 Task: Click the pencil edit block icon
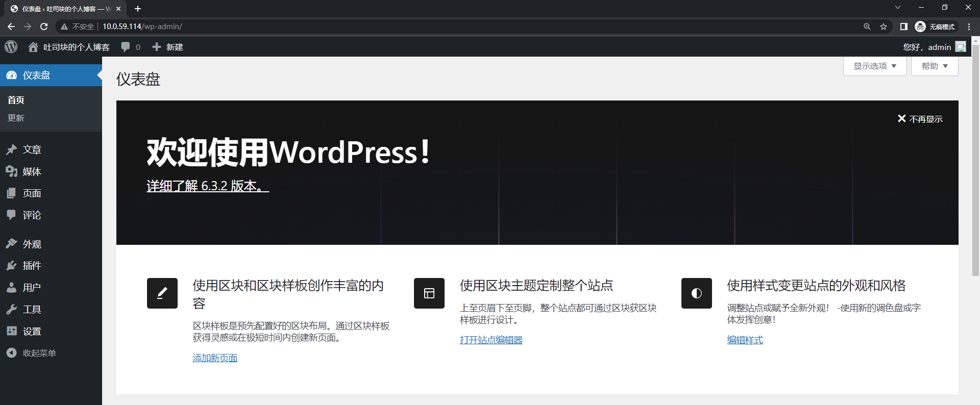(162, 293)
